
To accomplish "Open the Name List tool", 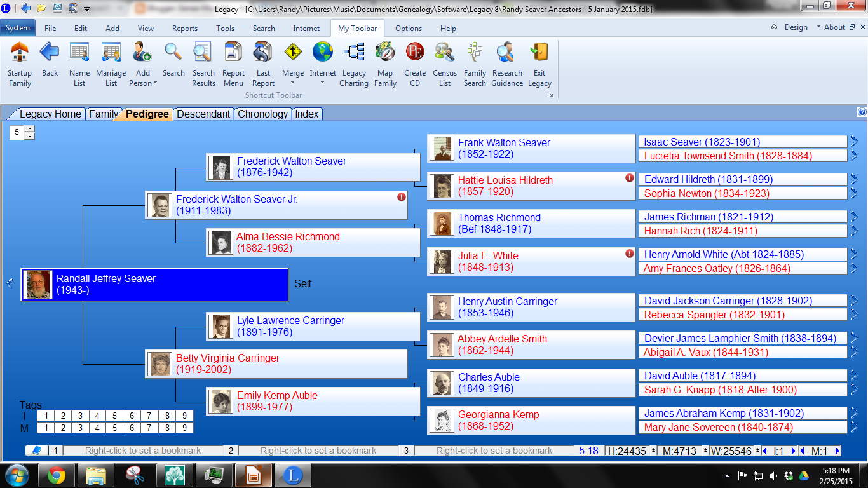I will [x=79, y=64].
